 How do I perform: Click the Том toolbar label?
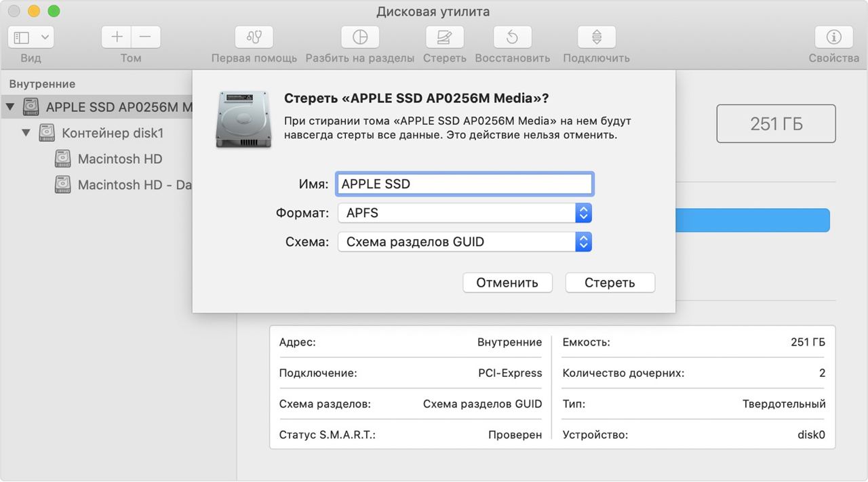click(131, 58)
